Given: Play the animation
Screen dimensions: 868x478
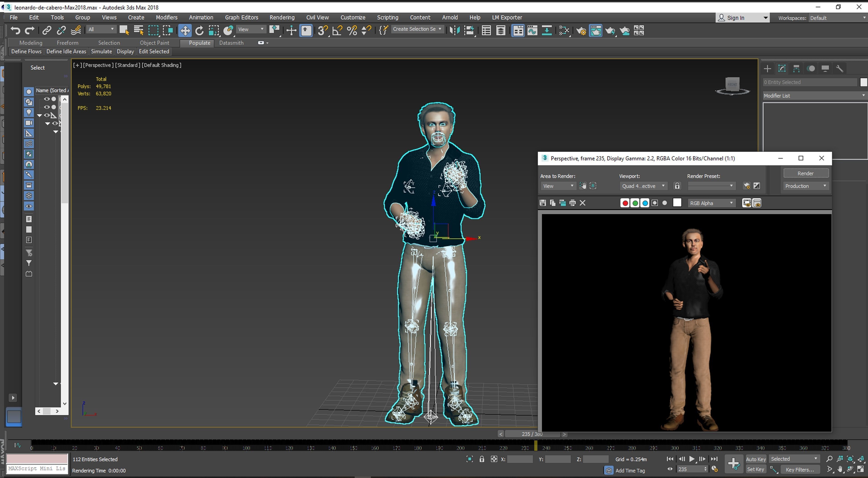Looking at the screenshot, I should pyautogui.click(x=692, y=459).
